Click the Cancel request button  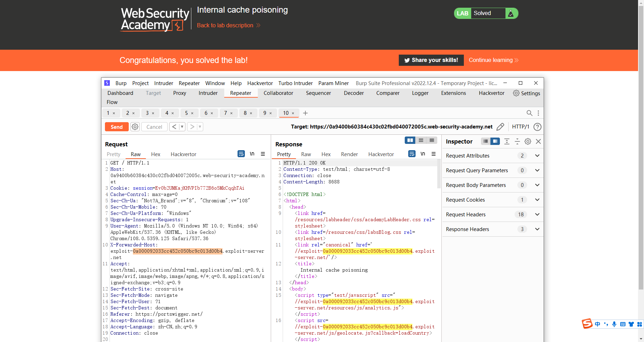(x=154, y=127)
